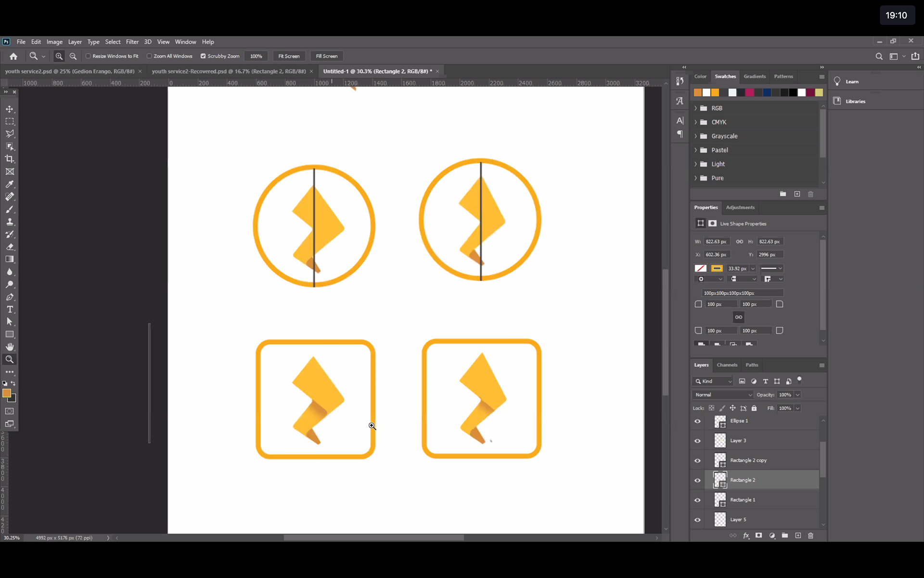
Task: Edit the shape width W field
Action: point(717,242)
